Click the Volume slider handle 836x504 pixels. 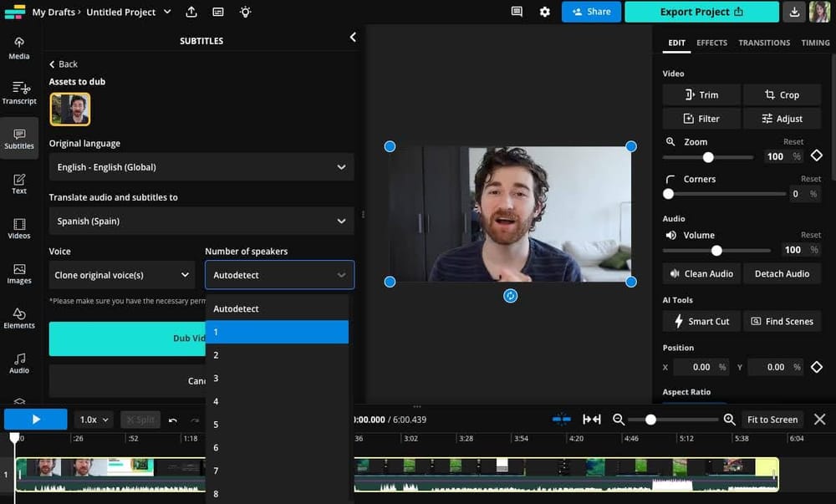[716, 250]
